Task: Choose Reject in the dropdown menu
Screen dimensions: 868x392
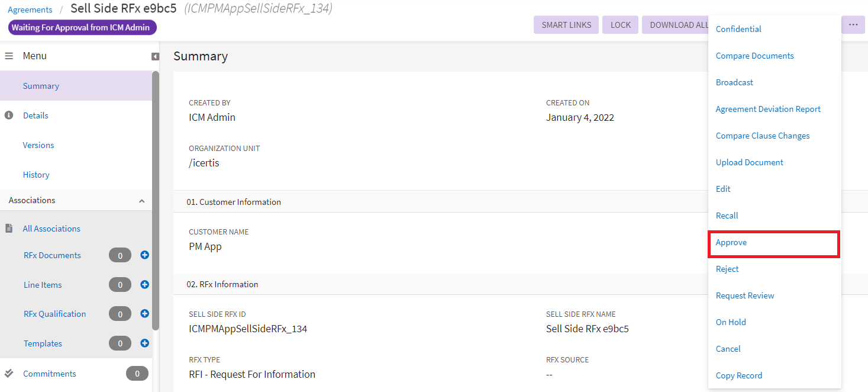Action: point(727,269)
